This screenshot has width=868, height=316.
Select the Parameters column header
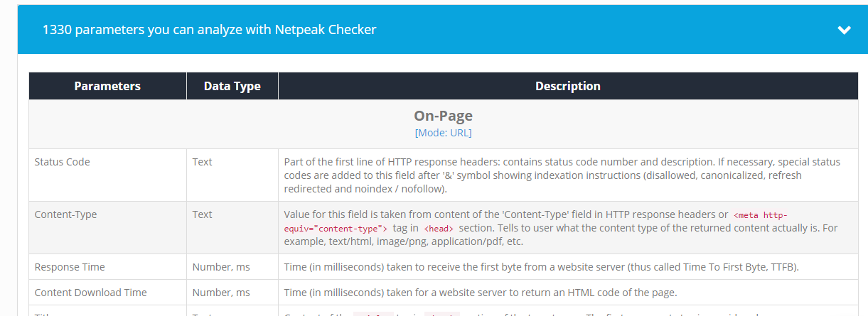tap(107, 86)
